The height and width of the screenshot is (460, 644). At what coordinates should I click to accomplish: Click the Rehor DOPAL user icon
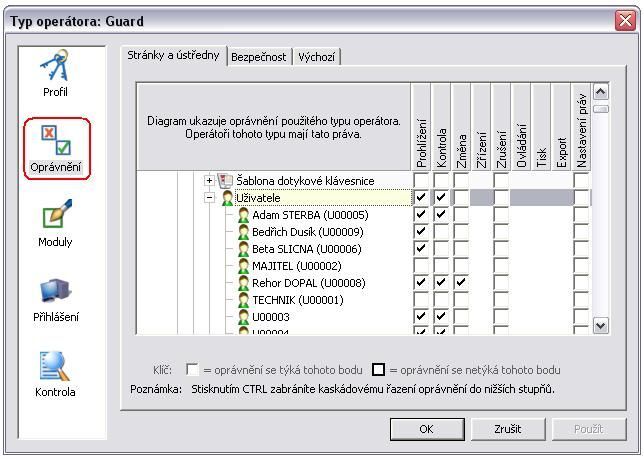(242, 283)
